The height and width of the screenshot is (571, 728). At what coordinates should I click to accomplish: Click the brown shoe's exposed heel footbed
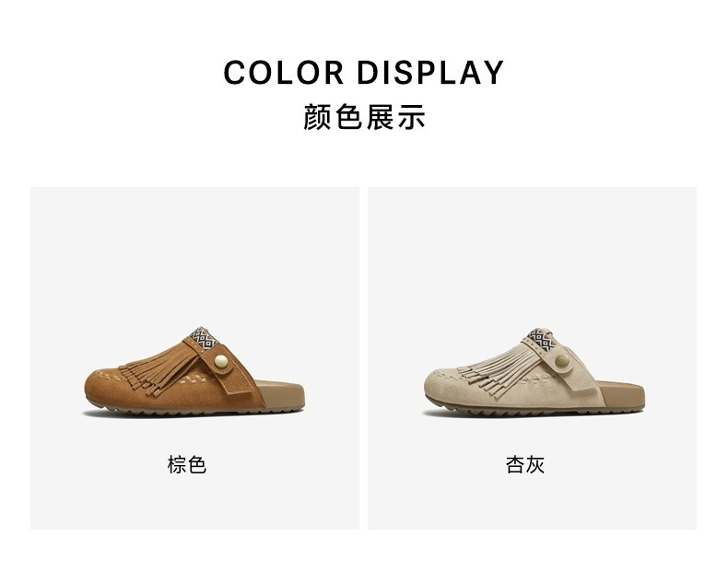point(282,393)
